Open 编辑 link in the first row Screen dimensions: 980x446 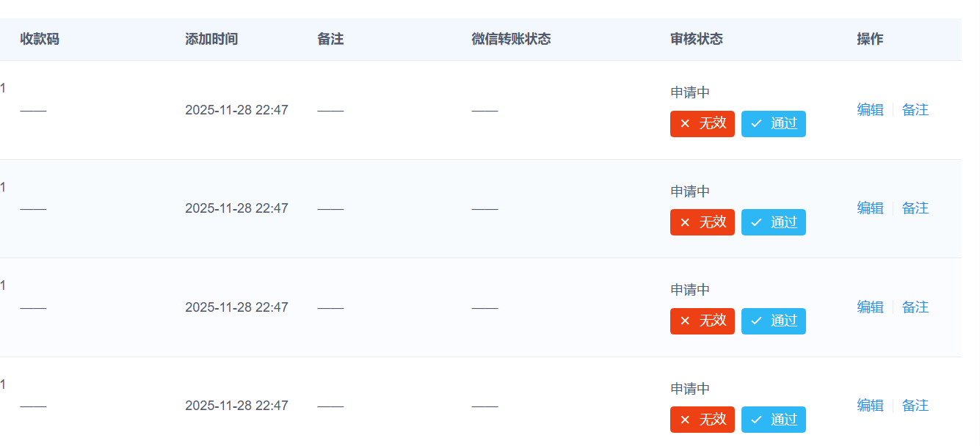tap(870, 110)
